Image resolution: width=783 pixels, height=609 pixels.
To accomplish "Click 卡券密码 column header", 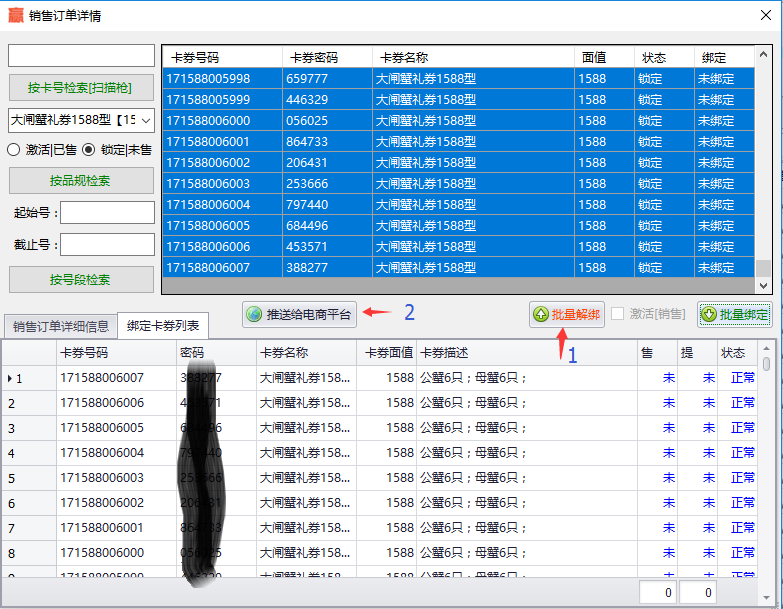I will tap(328, 57).
